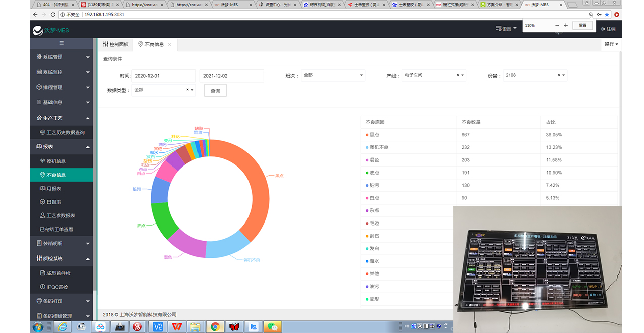Click the start date field 2020-12-01
The image size is (644, 333).
click(x=163, y=76)
